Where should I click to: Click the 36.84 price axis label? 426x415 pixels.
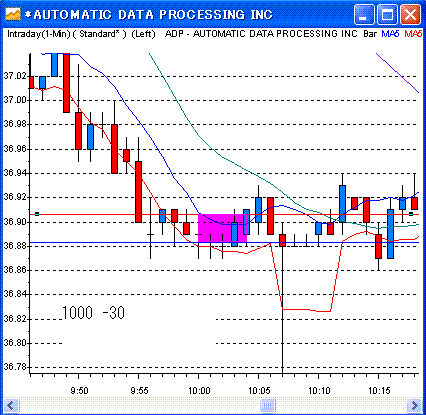(14, 294)
